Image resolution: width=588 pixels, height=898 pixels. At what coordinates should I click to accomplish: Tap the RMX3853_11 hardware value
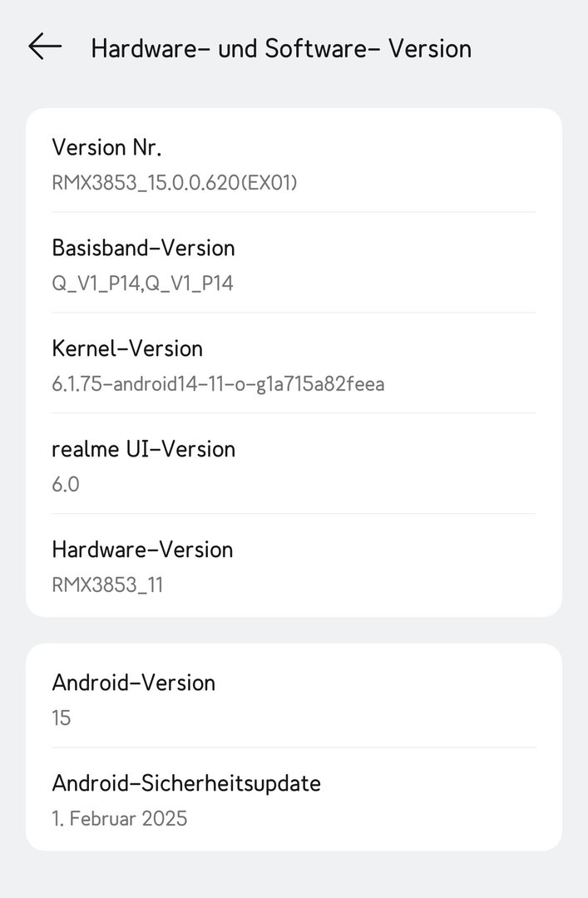pos(107,585)
